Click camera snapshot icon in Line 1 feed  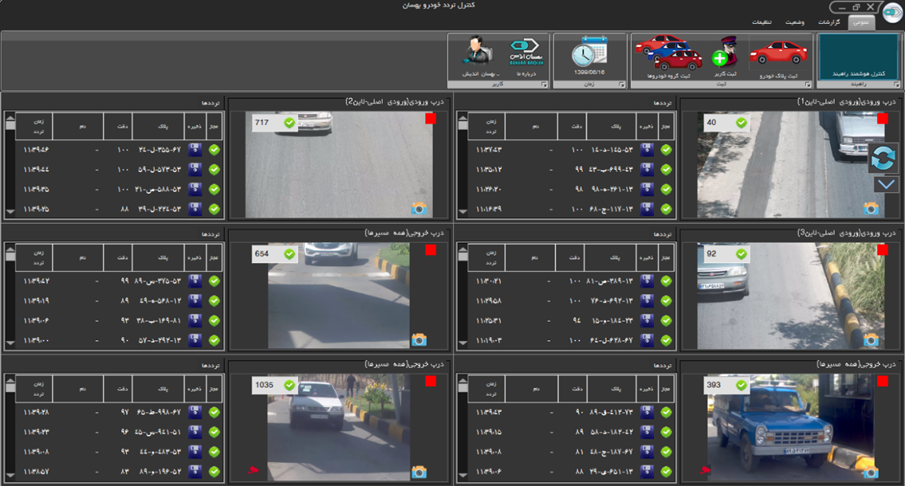[870, 208]
